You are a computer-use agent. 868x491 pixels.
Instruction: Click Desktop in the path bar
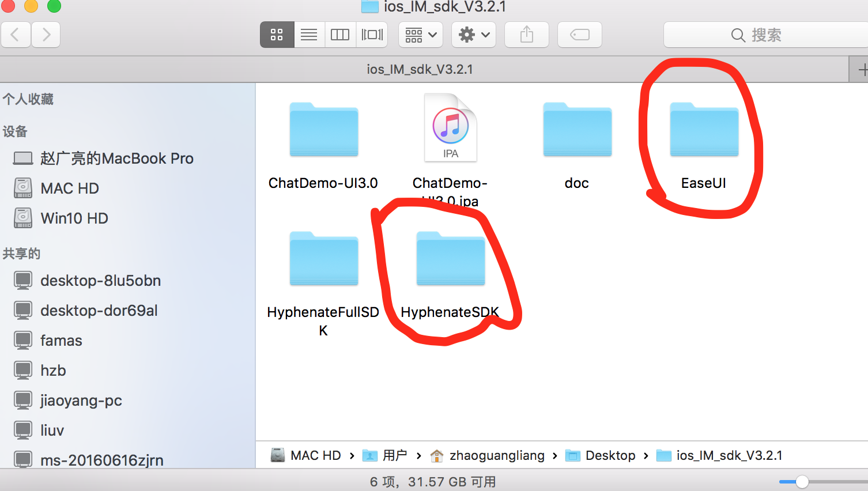pos(610,456)
